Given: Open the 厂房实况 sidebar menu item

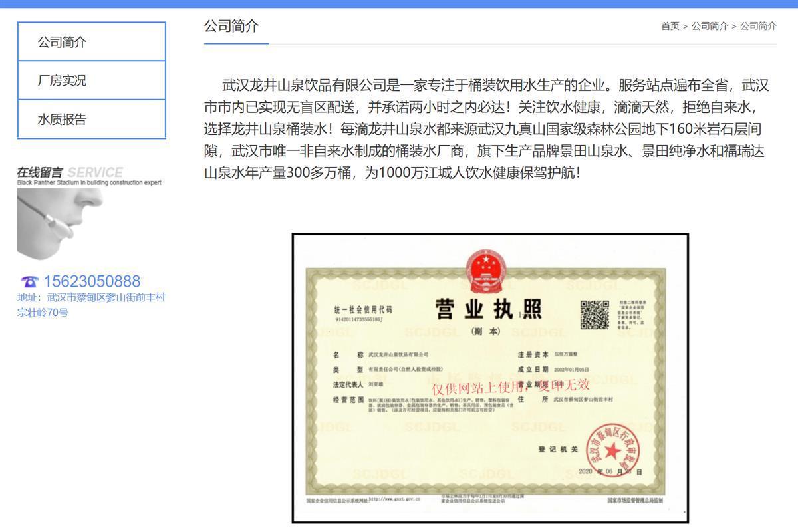Looking at the screenshot, I should pyautogui.click(x=91, y=80).
